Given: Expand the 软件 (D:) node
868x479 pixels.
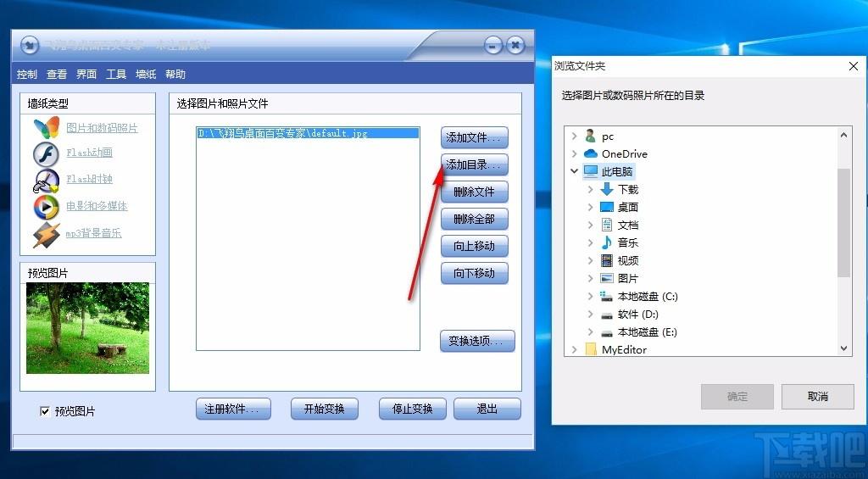Looking at the screenshot, I should [x=590, y=314].
